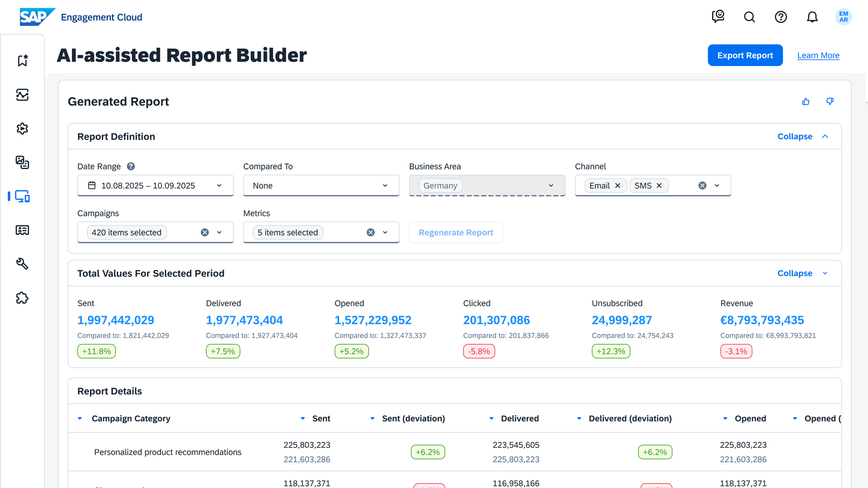
Task: Click the +12.3% Unsubscribed deviation badge
Action: 611,351
